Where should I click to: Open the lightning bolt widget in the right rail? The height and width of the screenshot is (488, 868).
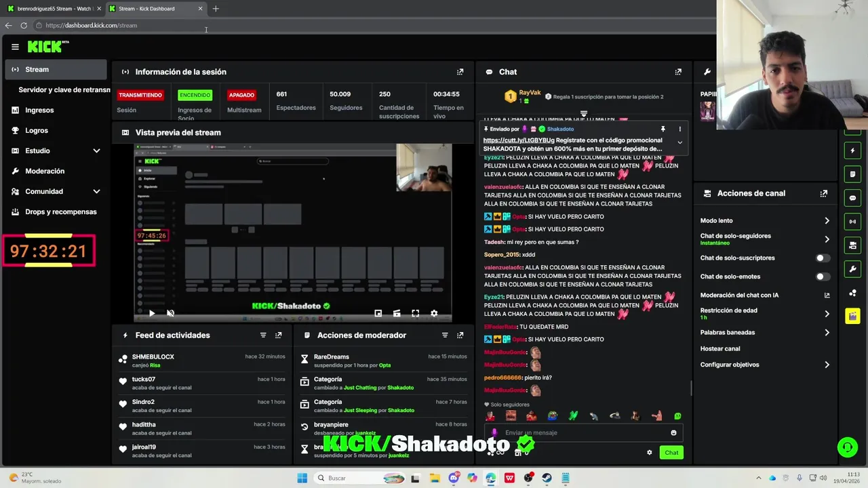click(852, 150)
